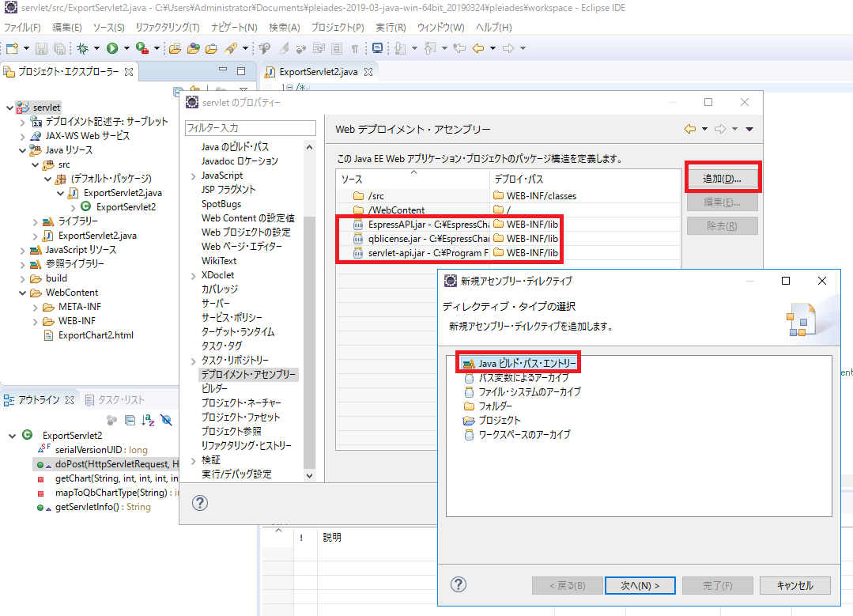Click the Run (green play) toolbar icon
The height and width of the screenshot is (616, 853).
(112, 49)
